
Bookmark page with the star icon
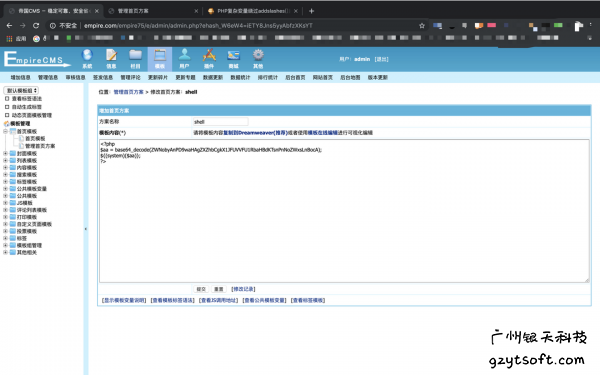click(422, 26)
